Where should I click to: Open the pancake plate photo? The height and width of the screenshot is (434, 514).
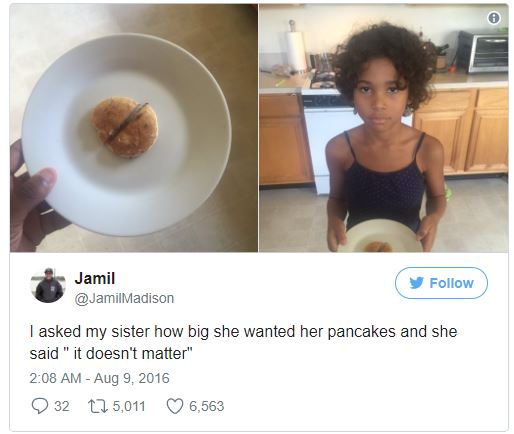(134, 128)
